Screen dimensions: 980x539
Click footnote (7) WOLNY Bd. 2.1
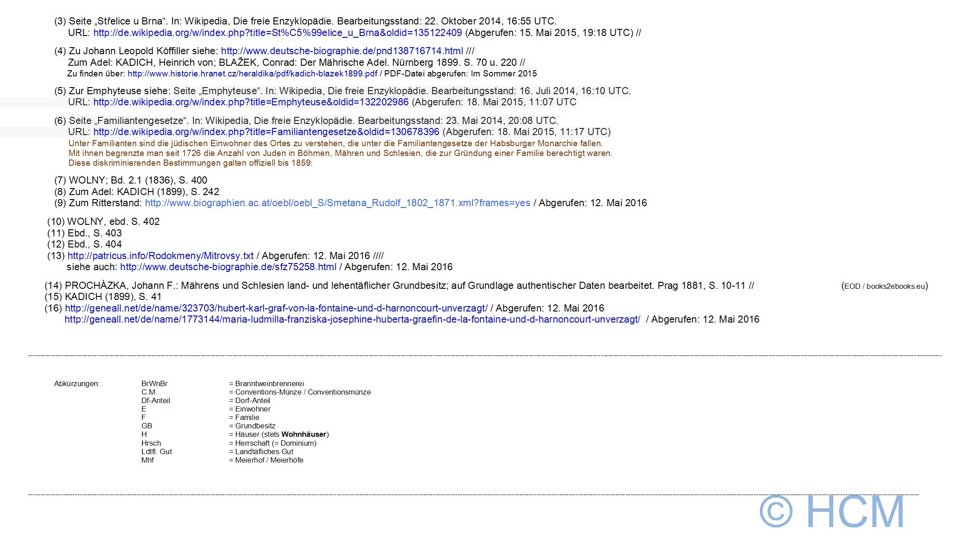131,180
